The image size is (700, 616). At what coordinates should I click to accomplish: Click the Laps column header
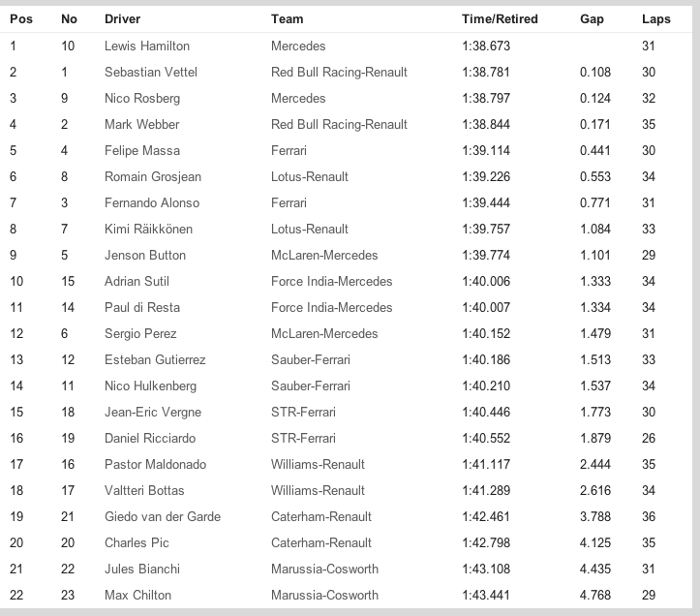click(x=655, y=19)
